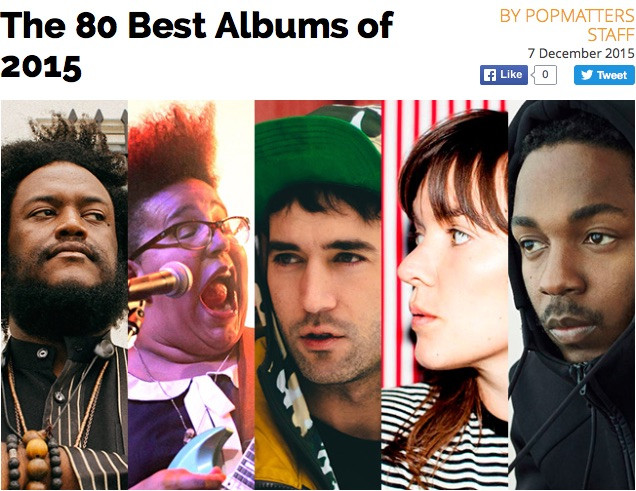Click the publication date 7 December 2015

[581, 53]
